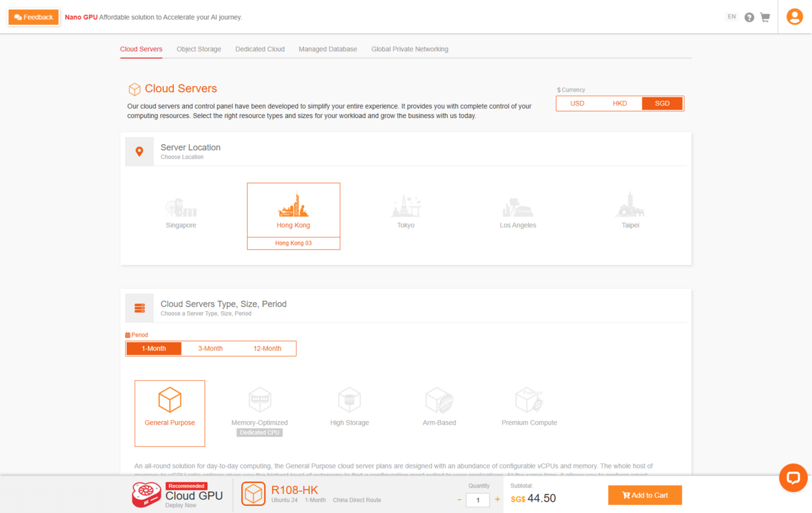This screenshot has height=513, width=812.
Task: Switch to the Managed Database tab
Action: tap(328, 49)
